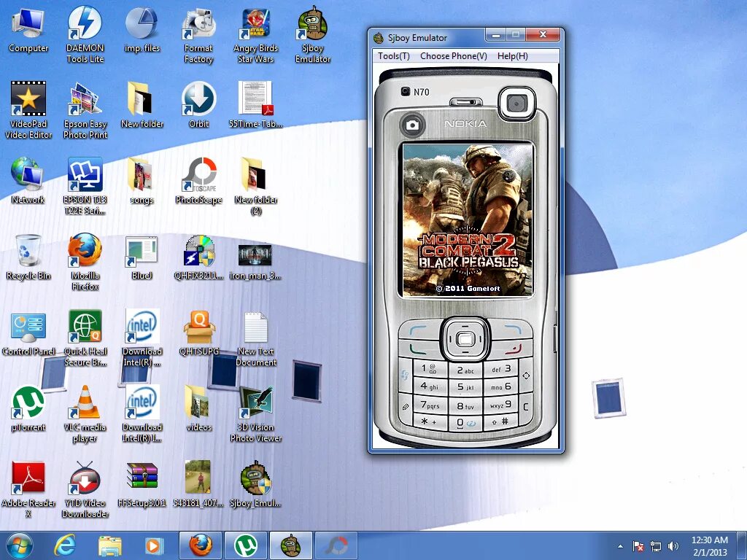Open the Choose Phone(V) menu
Image resolution: width=747 pixels, height=560 pixels.
point(454,56)
